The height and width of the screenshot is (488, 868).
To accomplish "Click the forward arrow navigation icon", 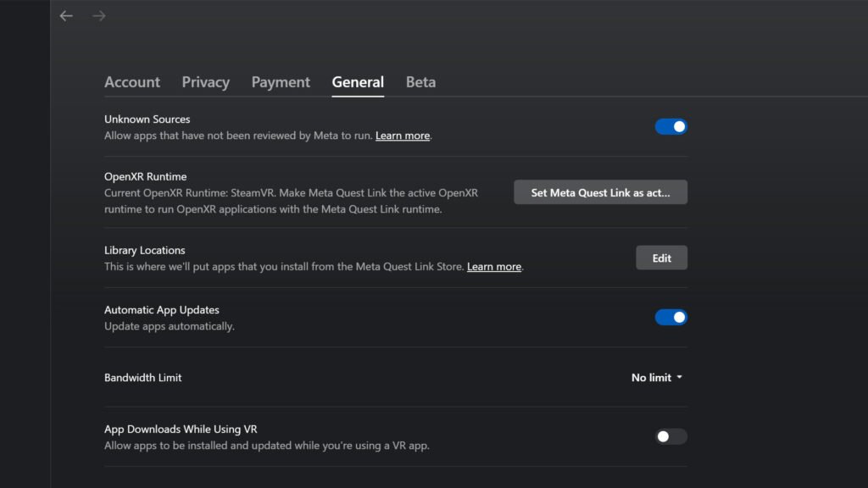I will click(99, 16).
